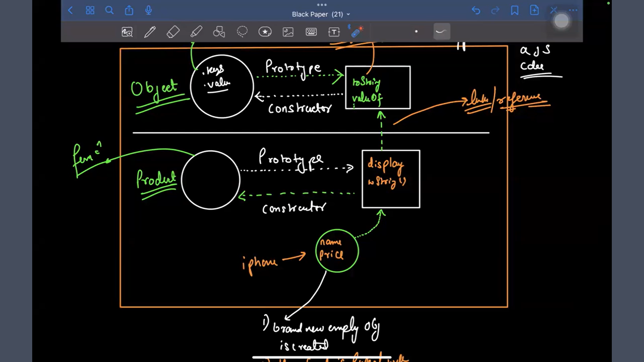Expand the multitasking dots at top center
The height and width of the screenshot is (362, 644).
(322, 5)
